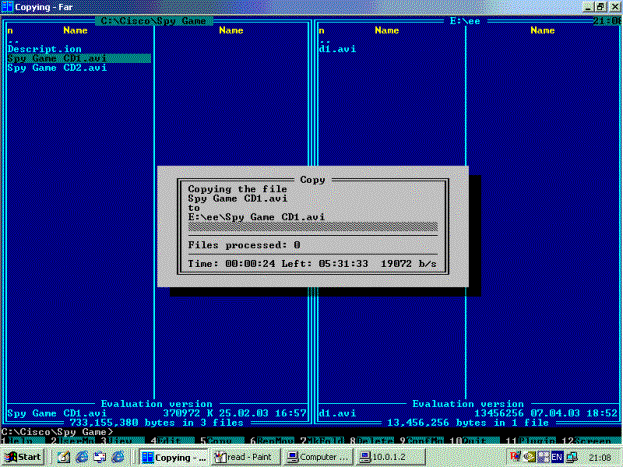Viewport: 623px width, 467px height.
Task: Click the leftmost Quick Launch icon
Action: (62, 457)
